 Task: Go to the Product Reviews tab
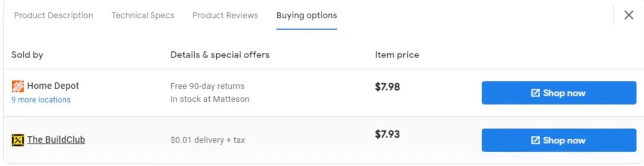point(225,15)
